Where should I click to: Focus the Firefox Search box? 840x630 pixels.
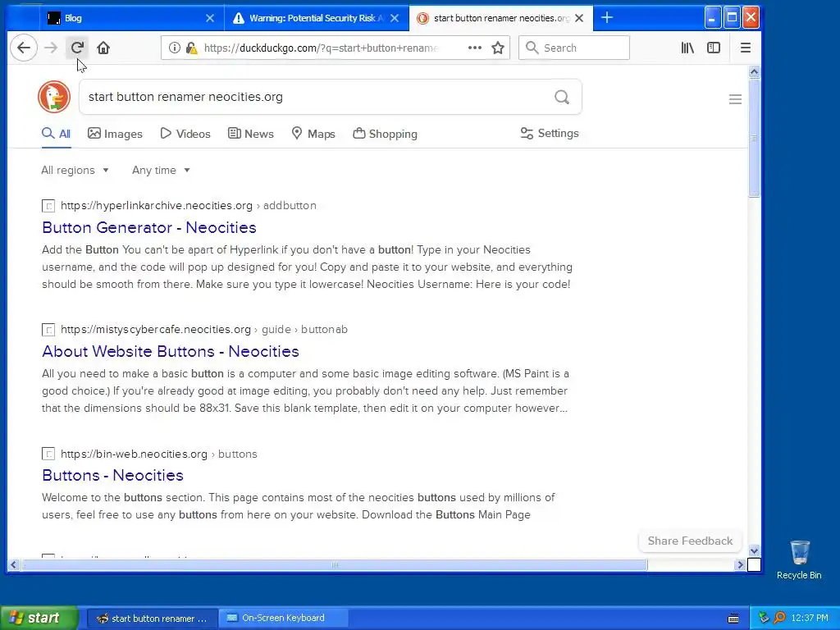[573, 48]
